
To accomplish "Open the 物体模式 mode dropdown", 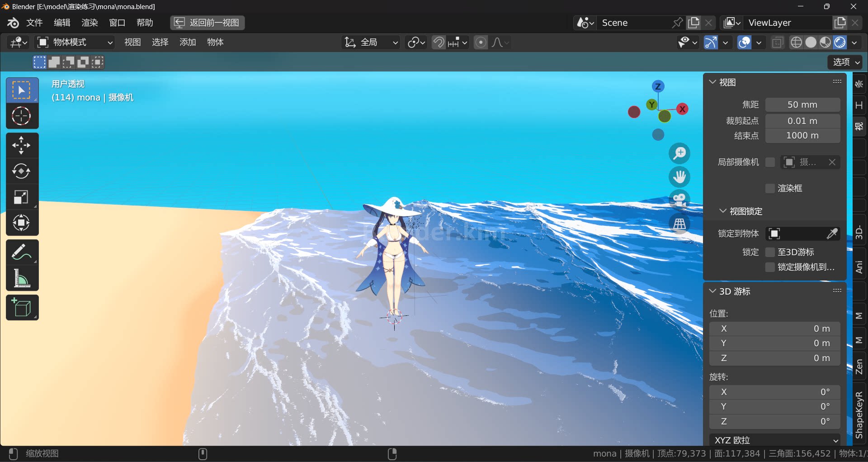I will (75, 43).
